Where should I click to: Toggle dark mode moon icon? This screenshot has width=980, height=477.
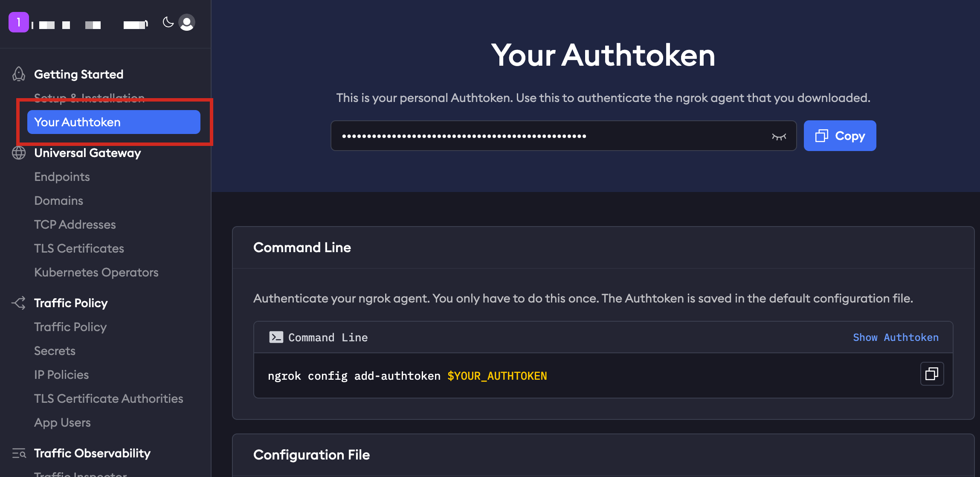click(168, 22)
